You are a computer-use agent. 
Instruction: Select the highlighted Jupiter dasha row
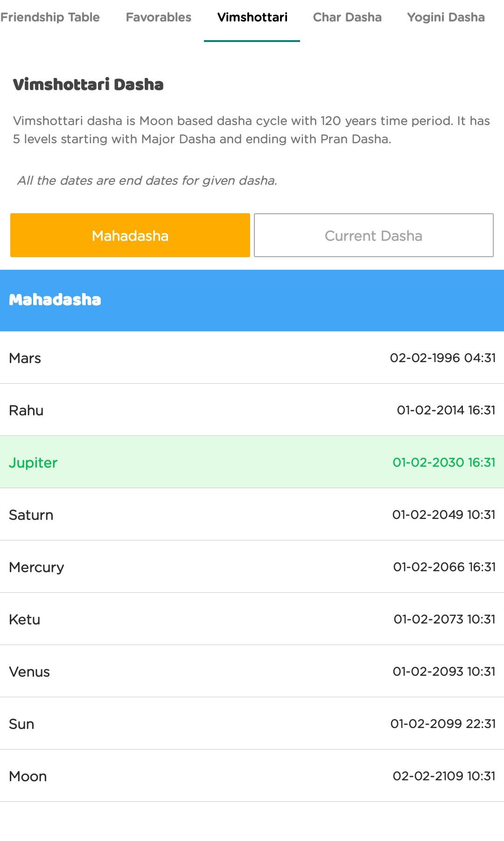(252, 463)
